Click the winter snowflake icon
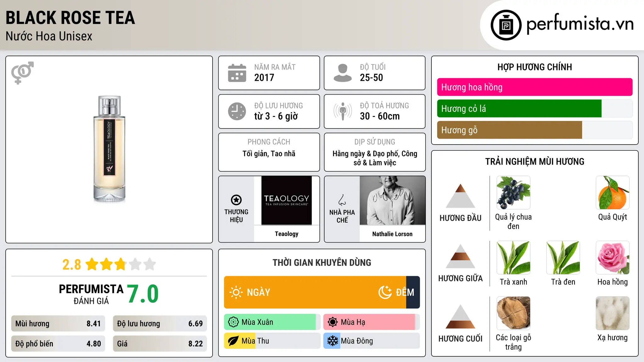 pyautogui.click(x=333, y=341)
